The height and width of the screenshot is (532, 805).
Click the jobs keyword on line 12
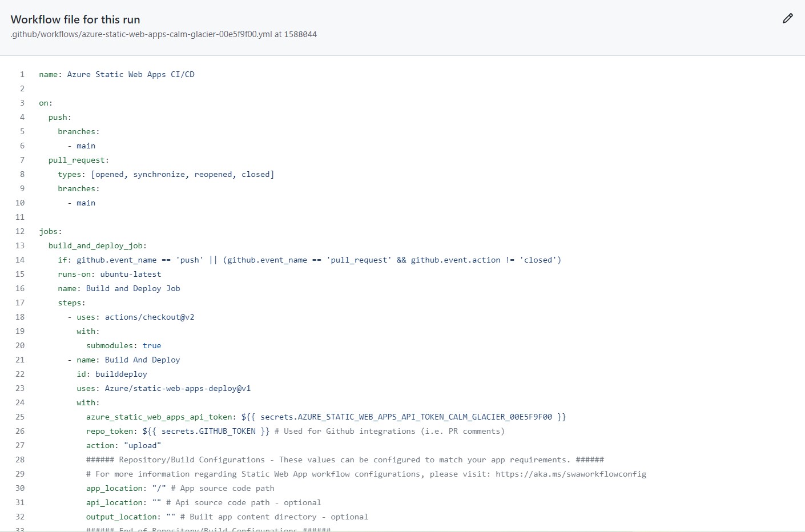[49, 231]
